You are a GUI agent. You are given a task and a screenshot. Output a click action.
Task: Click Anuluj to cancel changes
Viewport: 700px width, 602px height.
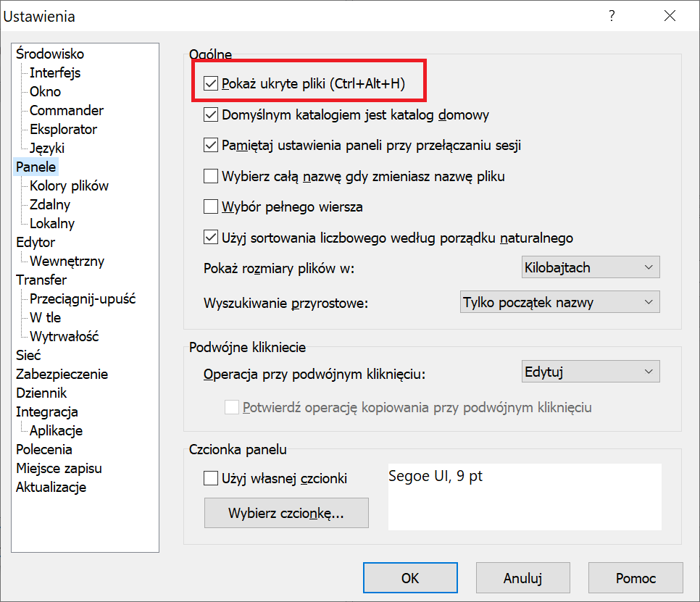pos(522,578)
